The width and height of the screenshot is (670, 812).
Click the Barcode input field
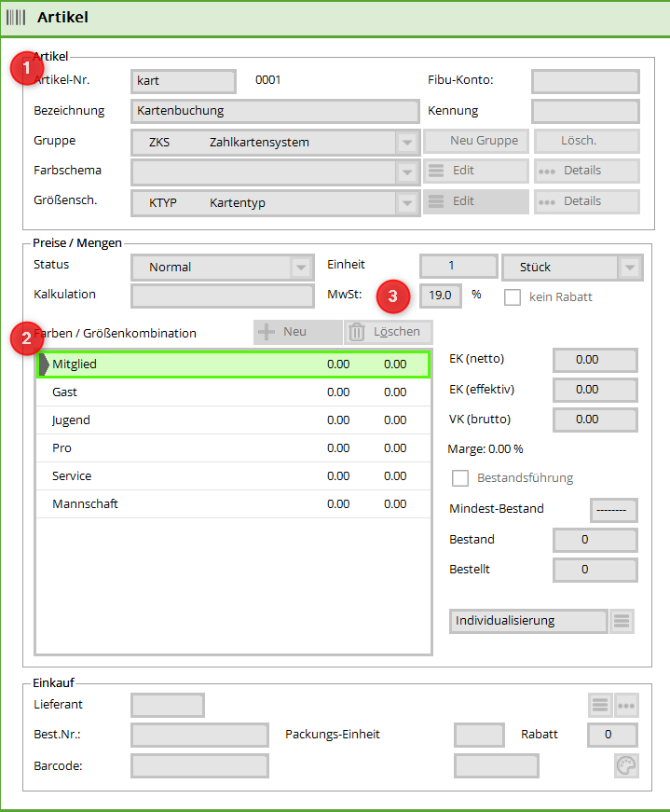199,766
